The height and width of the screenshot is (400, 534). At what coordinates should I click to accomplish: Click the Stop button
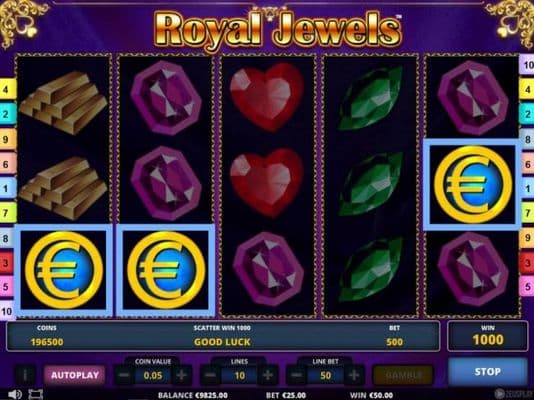488,371
